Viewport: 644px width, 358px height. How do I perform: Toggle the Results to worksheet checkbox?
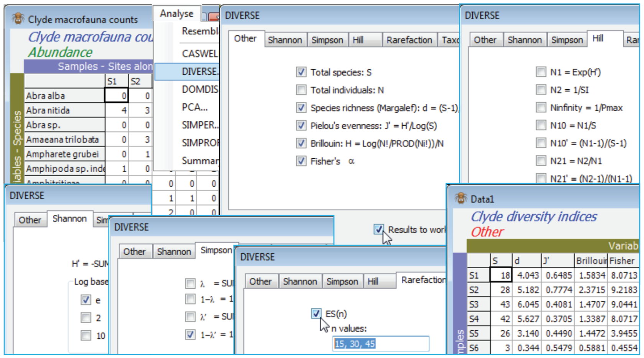pos(378,229)
